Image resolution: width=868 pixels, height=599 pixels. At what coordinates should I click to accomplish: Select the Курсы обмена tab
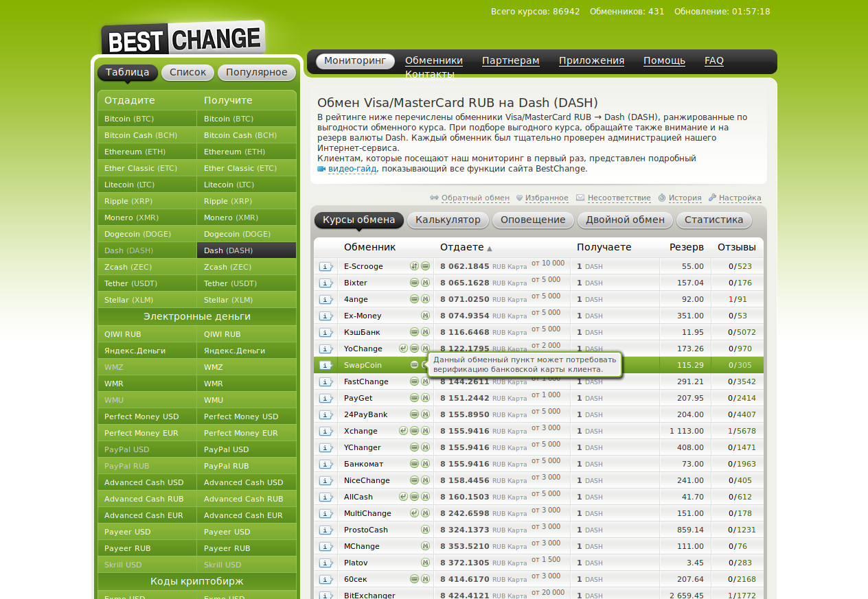tap(359, 220)
